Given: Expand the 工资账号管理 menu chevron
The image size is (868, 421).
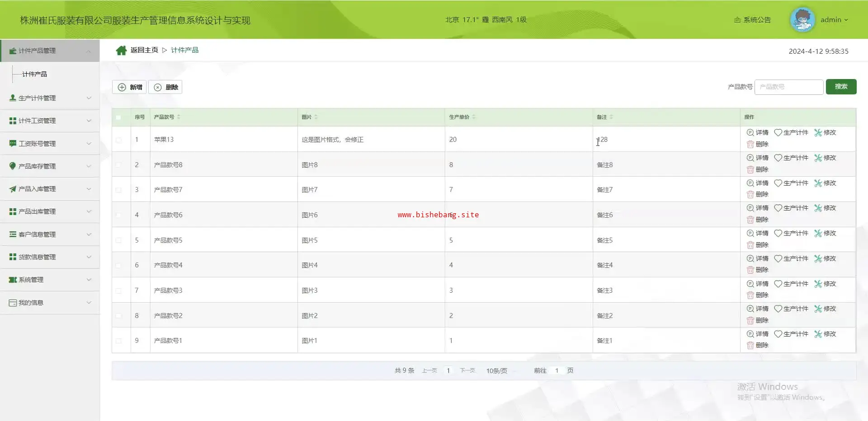Looking at the screenshot, I should (89, 144).
